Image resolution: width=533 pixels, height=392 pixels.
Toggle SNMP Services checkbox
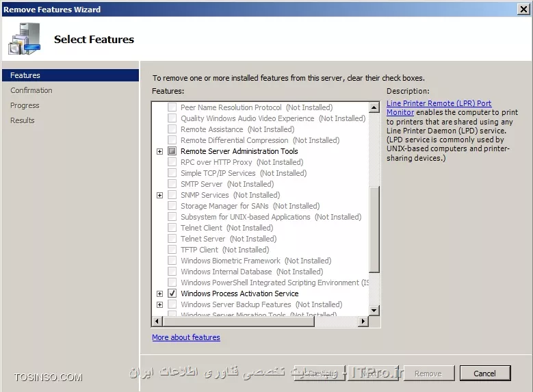coord(172,195)
